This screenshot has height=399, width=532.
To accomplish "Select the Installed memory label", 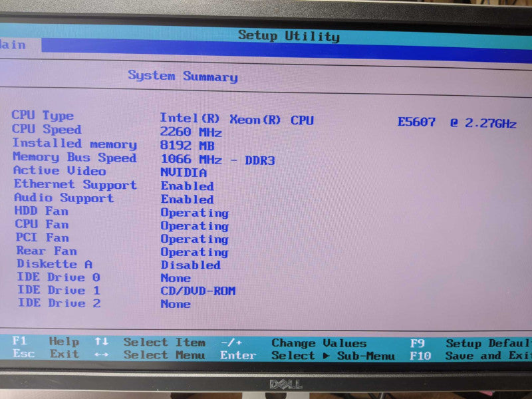I will point(74,144).
